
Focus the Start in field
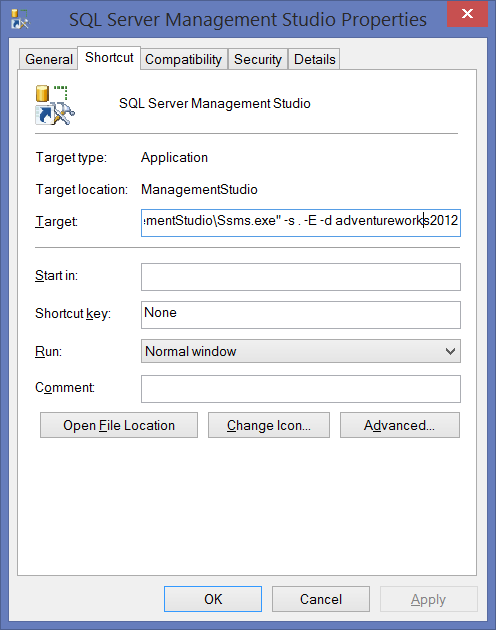point(301,277)
